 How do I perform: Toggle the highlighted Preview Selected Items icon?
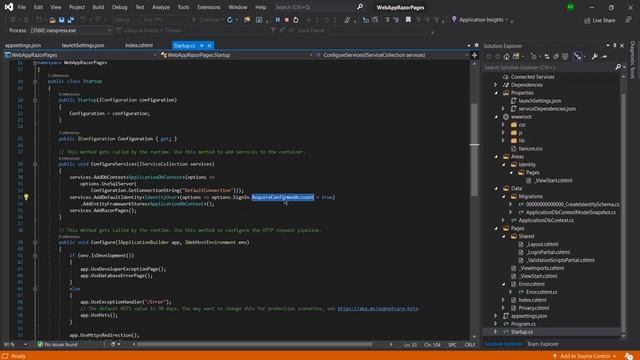click(x=577, y=56)
